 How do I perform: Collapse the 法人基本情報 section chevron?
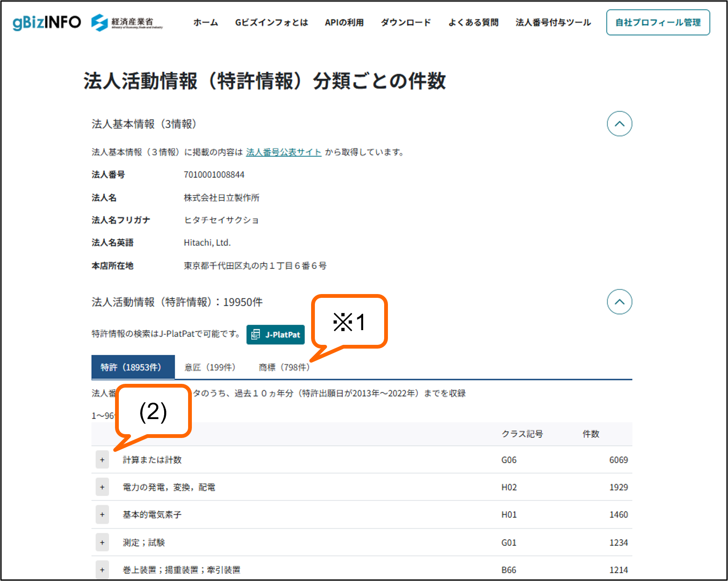click(x=620, y=123)
